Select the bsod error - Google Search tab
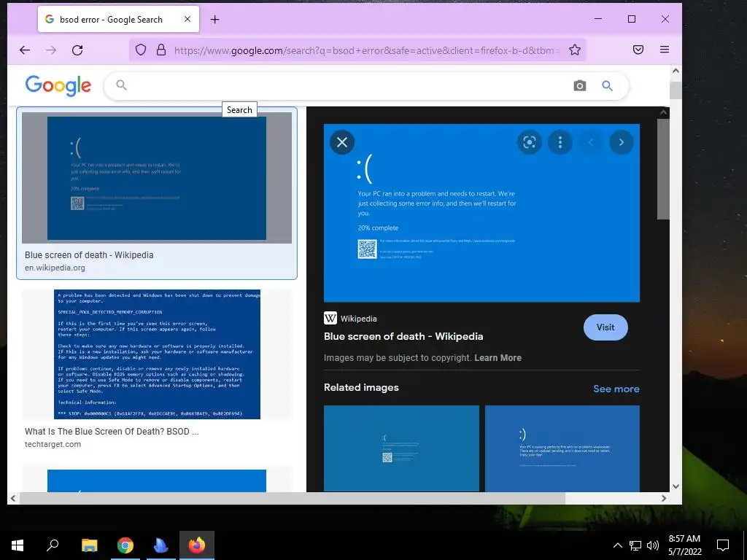Viewport: 747px width, 560px height. (119, 20)
